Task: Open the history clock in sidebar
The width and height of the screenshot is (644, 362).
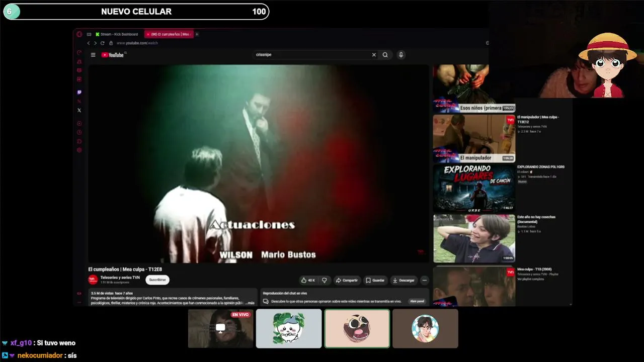Action: [79, 132]
